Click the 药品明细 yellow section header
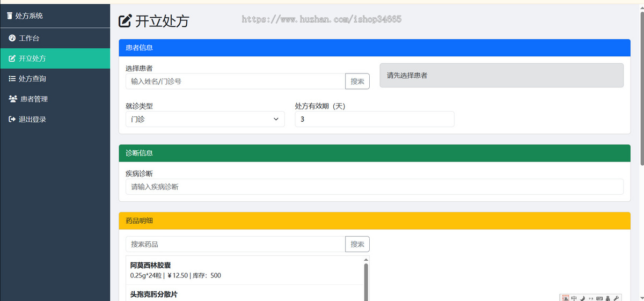Image resolution: width=644 pixels, height=301 pixels. pos(375,221)
